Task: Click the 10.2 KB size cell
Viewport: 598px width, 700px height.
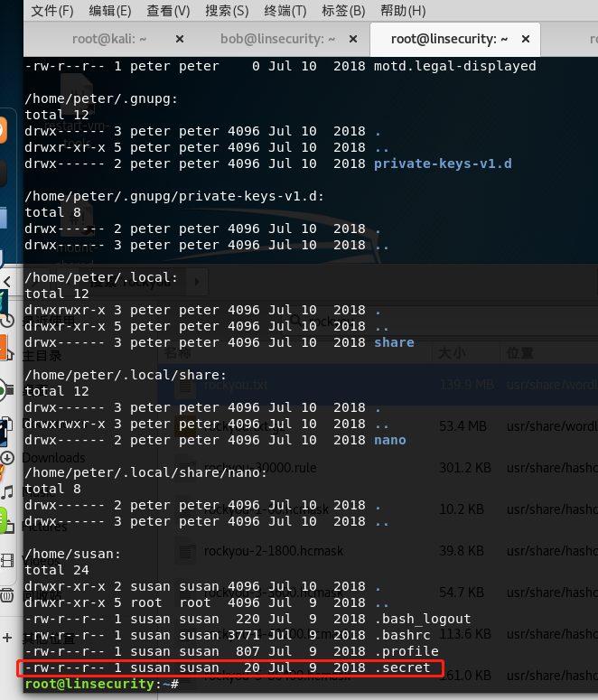Action: tap(462, 509)
